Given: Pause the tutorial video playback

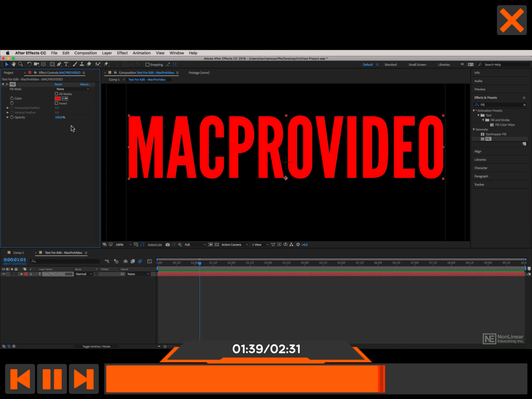Looking at the screenshot, I should pyautogui.click(x=52, y=379).
